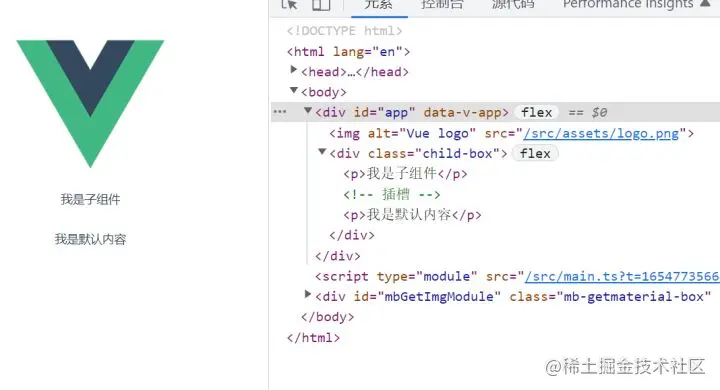Open the 元素 (Elements) tab
Viewport: 720px width, 390px height.
(x=378, y=5)
